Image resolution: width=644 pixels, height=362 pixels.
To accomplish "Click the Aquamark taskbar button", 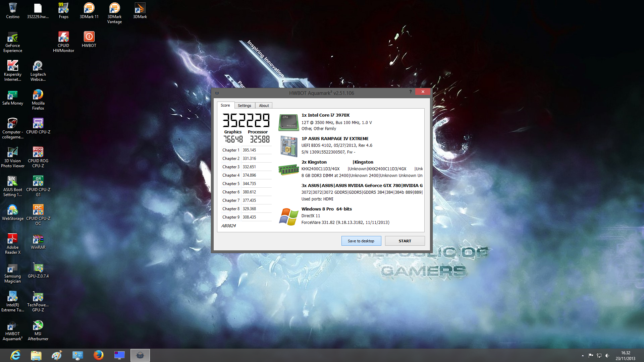I will [140, 355].
